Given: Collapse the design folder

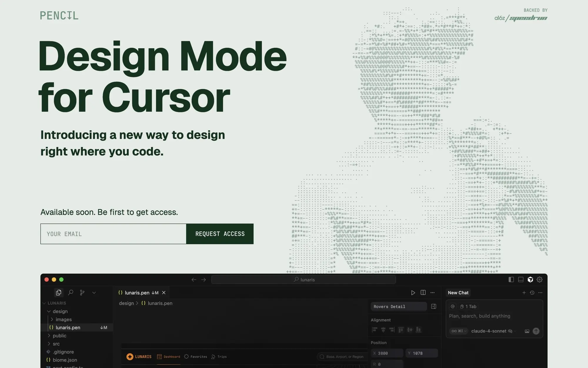Looking at the screenshot, I should pyautogui.click(x=49, y=311).
